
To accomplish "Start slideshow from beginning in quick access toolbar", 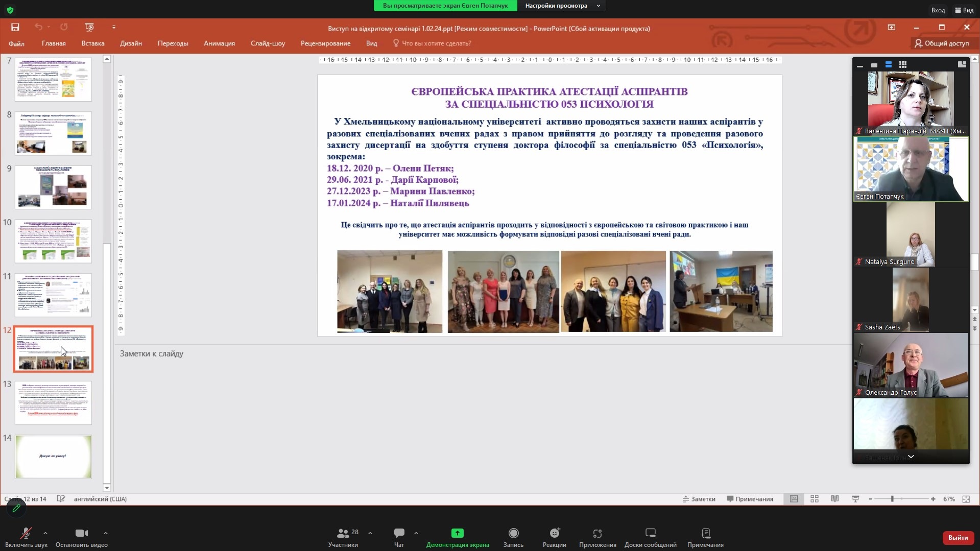I will [89, 27].
